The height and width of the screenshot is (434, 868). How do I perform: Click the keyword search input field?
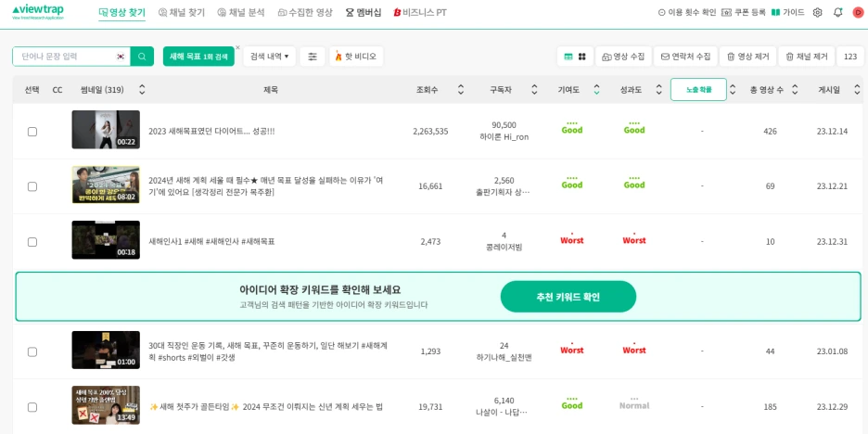tap(63, 57)
